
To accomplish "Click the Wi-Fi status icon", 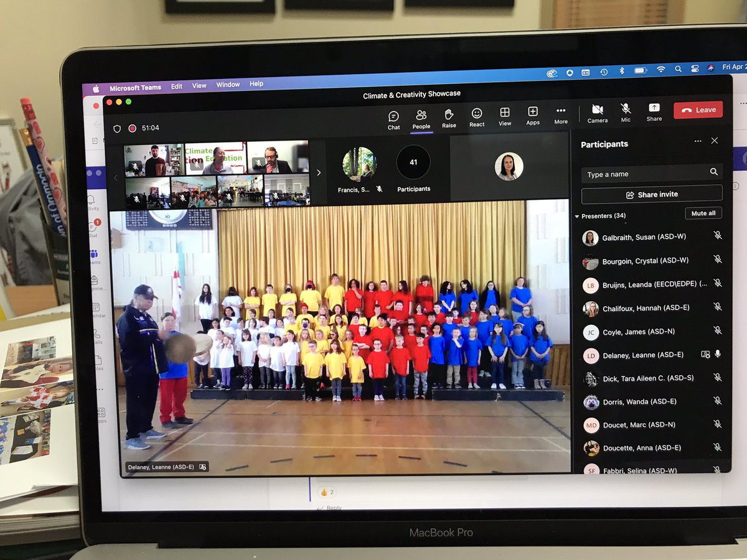I will click(x=660, y=70).
